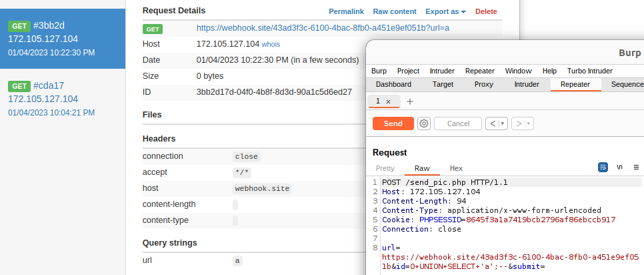Open the Repeater menu in menu bar
Viewport: 644px width, 275px height.
pos(480,71)
